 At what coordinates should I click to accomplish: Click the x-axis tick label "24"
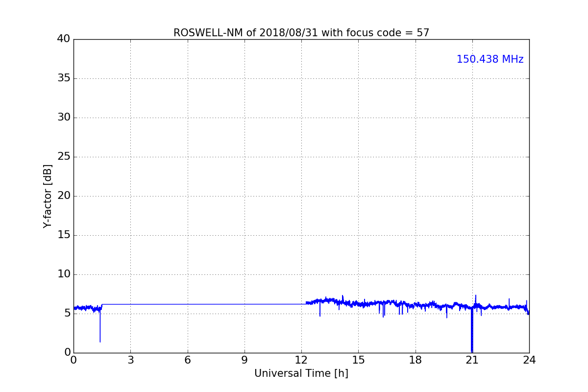[529, 360]
